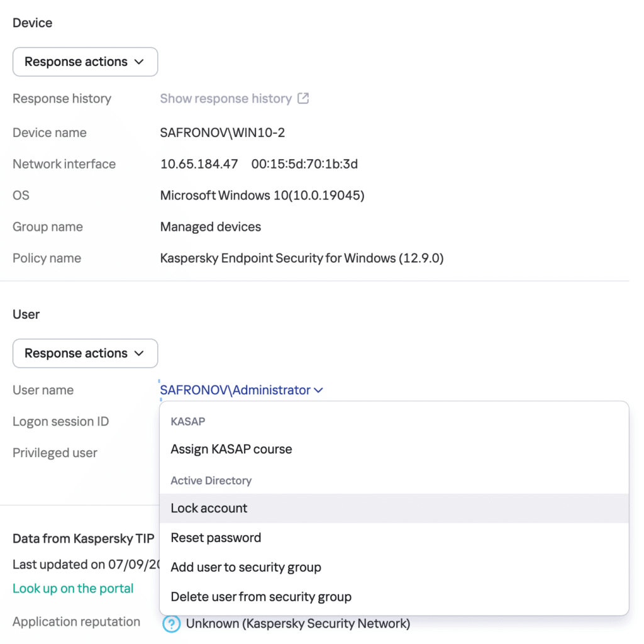
Task: Click the MAC address 00:15:5d:70:1b:3d
Action: point(304,164)
